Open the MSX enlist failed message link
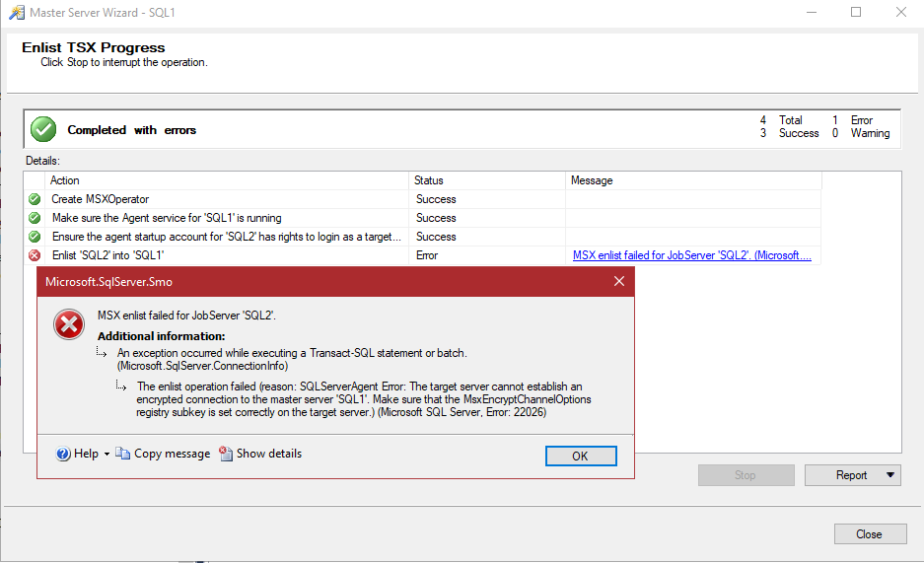924x563 pixels. [x=692, y=255]
